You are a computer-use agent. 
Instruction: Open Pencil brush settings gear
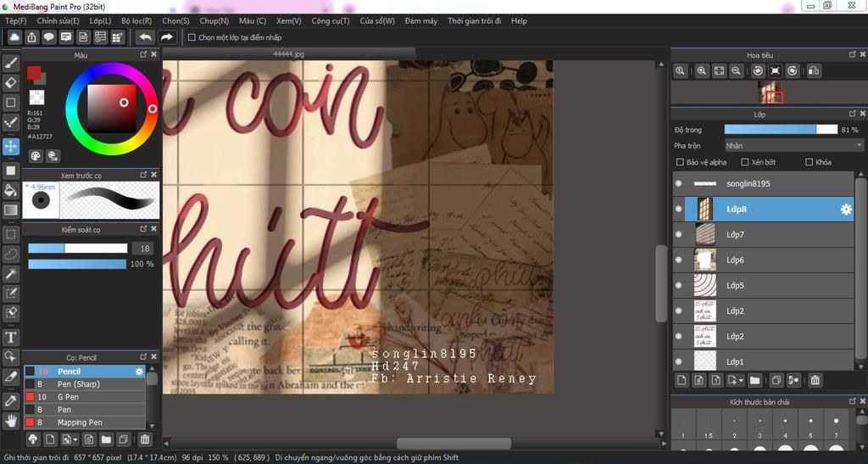[139, 372]
